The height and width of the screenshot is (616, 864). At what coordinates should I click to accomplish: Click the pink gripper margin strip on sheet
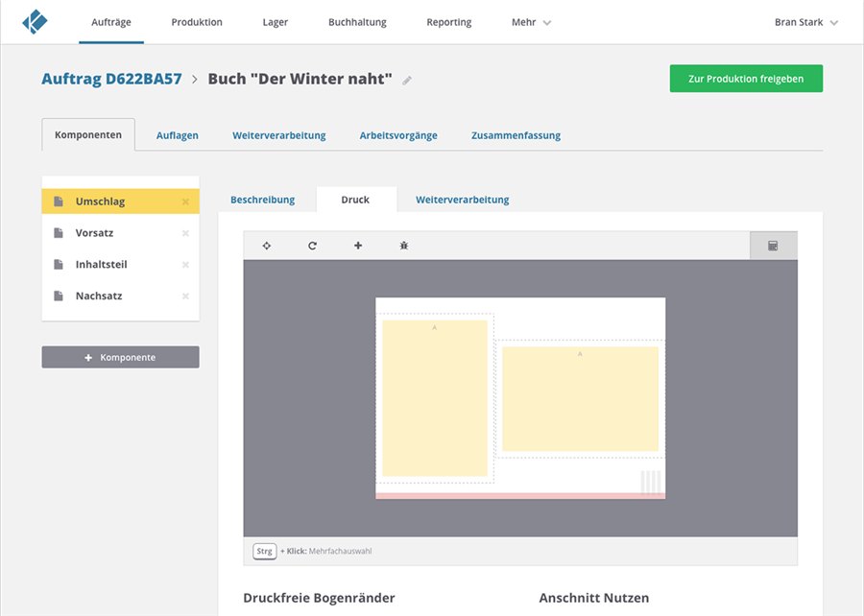coord(520,496)
